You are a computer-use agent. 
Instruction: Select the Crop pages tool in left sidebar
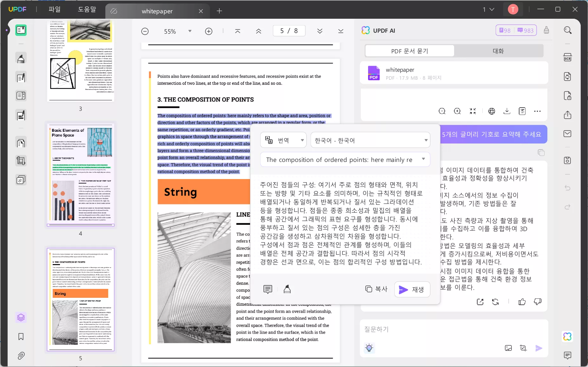pos(21,161)
